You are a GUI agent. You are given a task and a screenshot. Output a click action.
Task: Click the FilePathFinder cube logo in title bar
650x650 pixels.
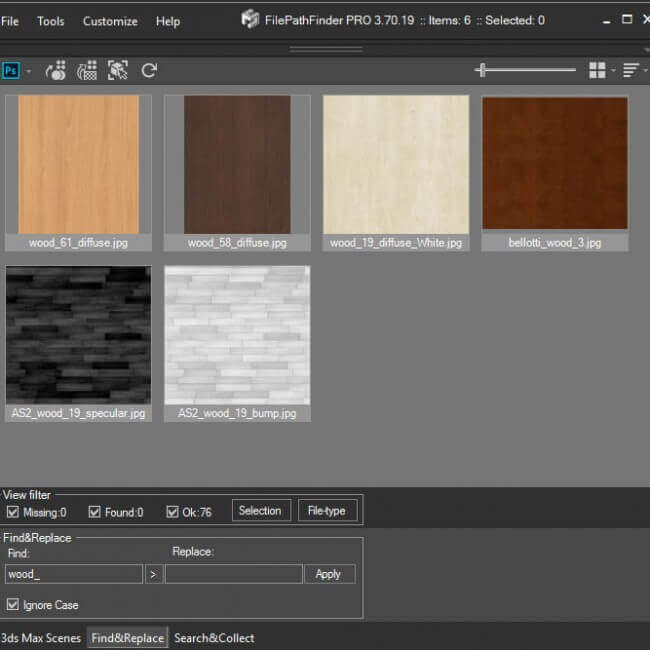250,20
